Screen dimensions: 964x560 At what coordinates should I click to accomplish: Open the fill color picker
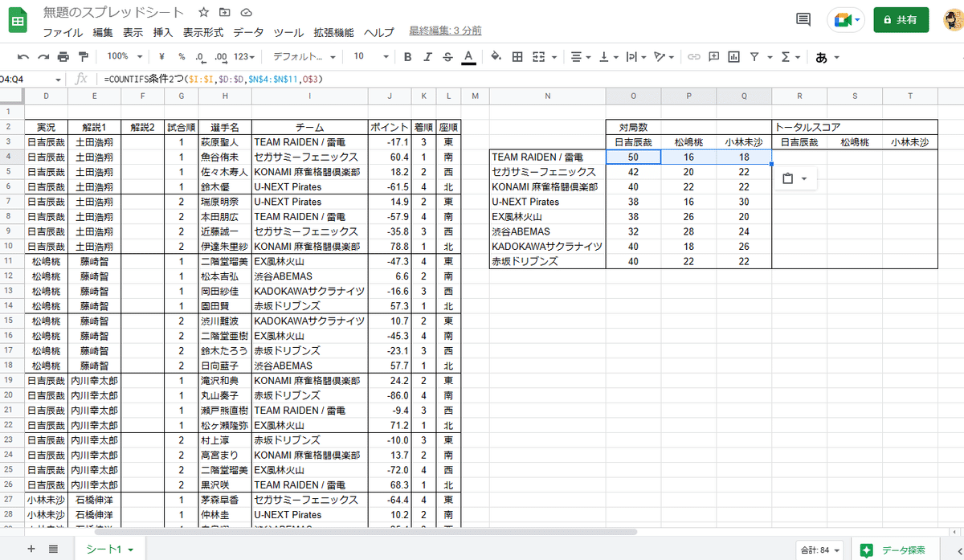[x=496, y=57]
